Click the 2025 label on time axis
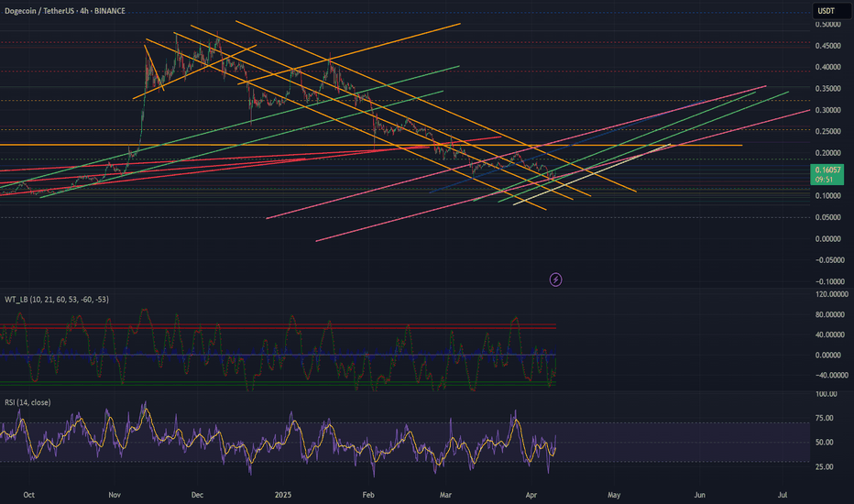The image size is (854, 504). (x=283, y=495)
